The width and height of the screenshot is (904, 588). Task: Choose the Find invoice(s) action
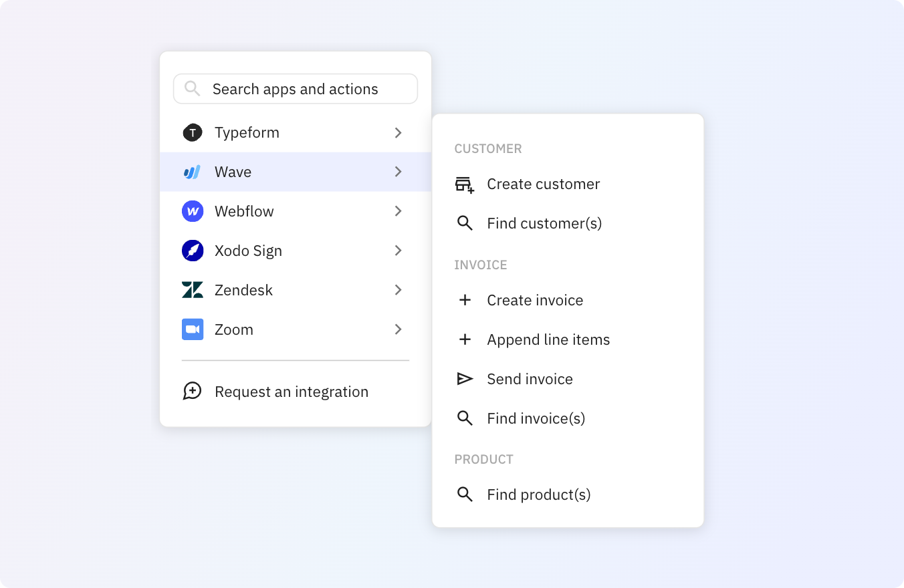pyautogui.click(x=568, y=418)
